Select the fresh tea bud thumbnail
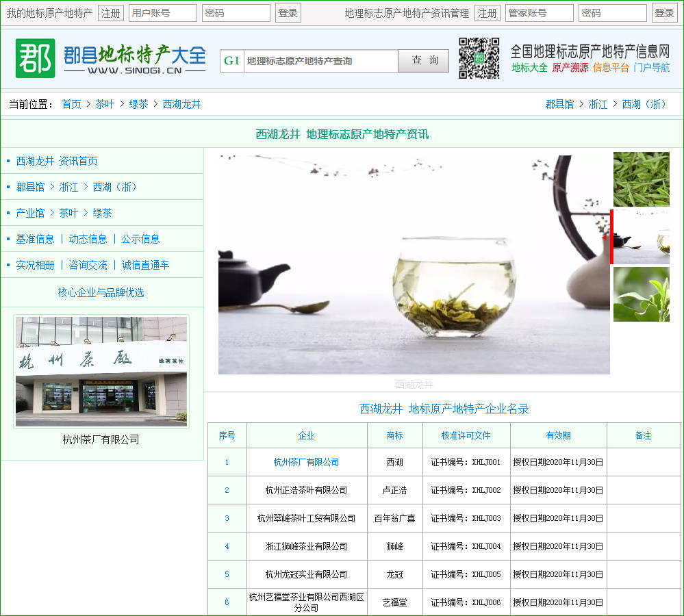 [x=642, y=294]
